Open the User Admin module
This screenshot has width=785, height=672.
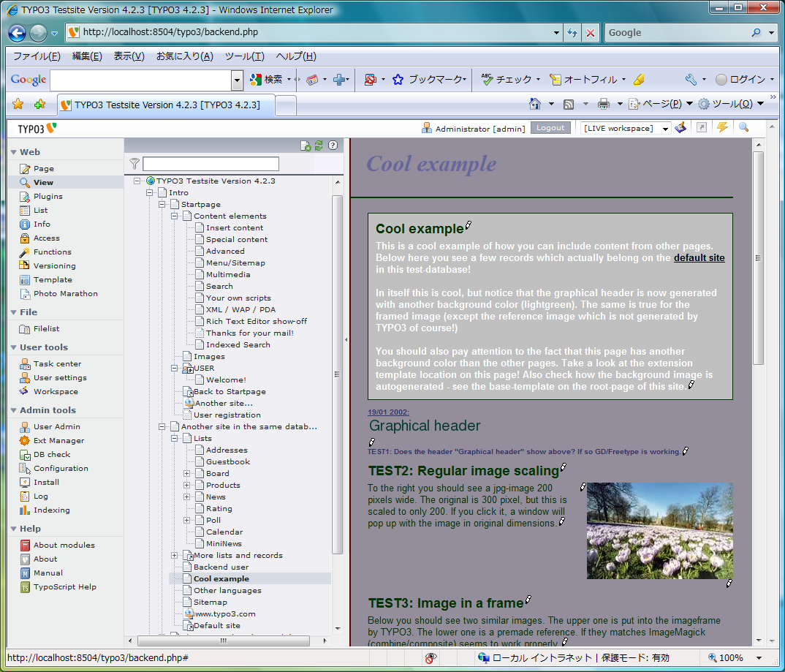(50, 426)
